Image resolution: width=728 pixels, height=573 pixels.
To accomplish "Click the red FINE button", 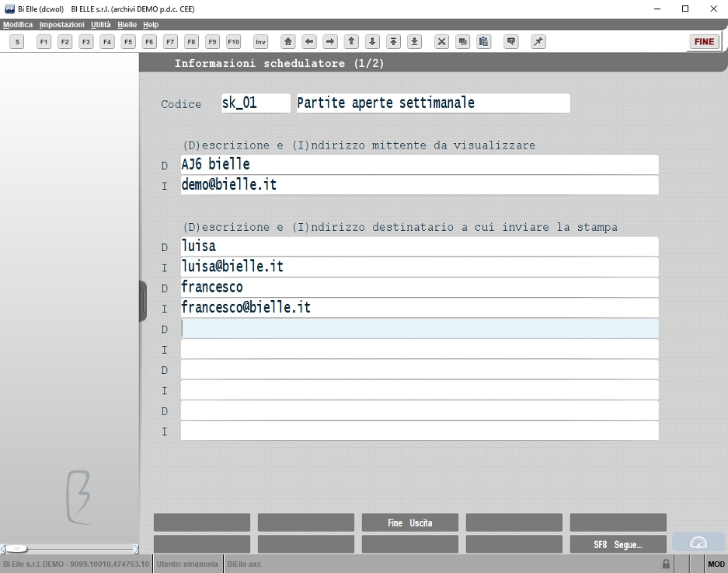I will [x=704, y=42].
